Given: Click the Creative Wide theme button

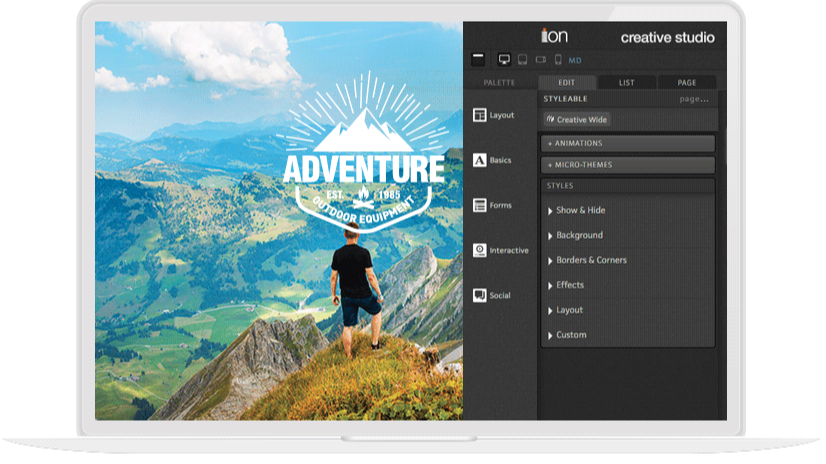Looking at the screenshot, I should click(x=577, y=120).
